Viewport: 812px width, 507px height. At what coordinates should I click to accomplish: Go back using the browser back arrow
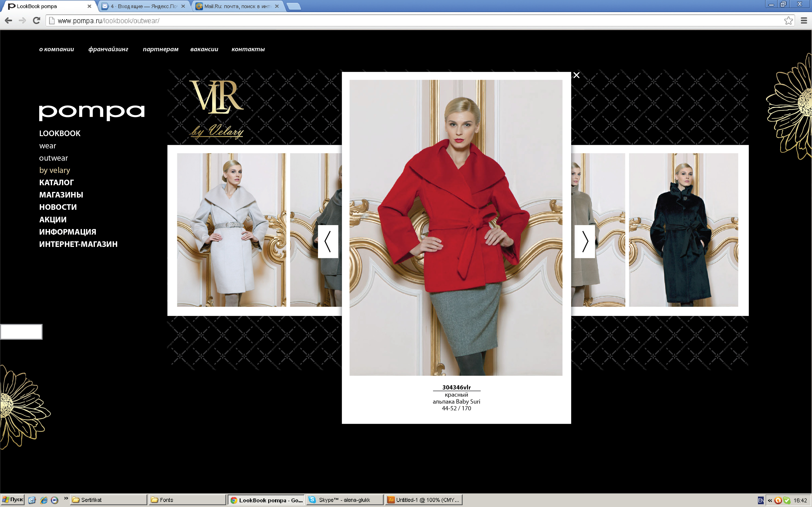(9, 21)
